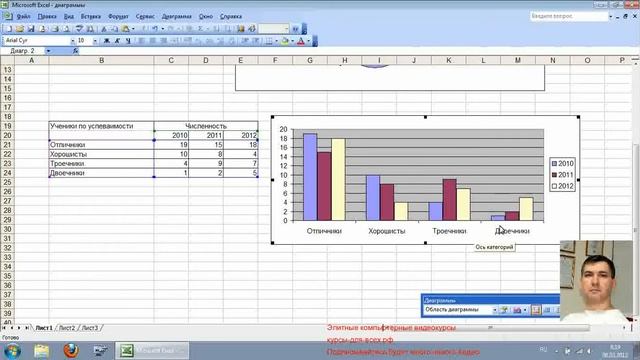Click the Copy icon in toolbar
Image resolution: width=640 pixels, height=360 pixels.
(x=115, y=29)
